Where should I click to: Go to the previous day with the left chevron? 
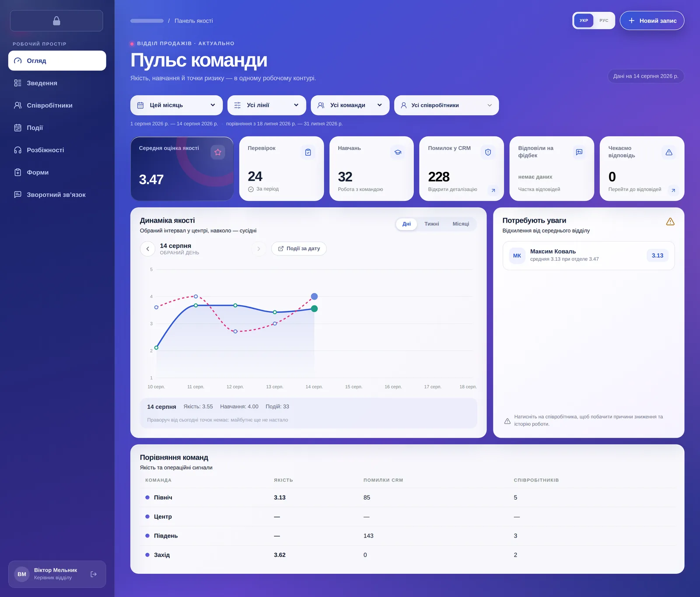point(147,249)
